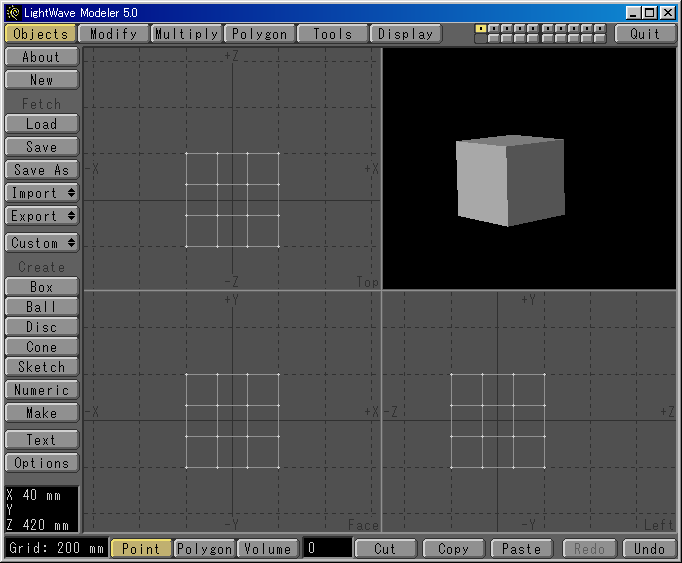Image resolution: width=682 pixels, height=563 pixels.
Task: Expand the Export dropdown
Action: [41, 215]
